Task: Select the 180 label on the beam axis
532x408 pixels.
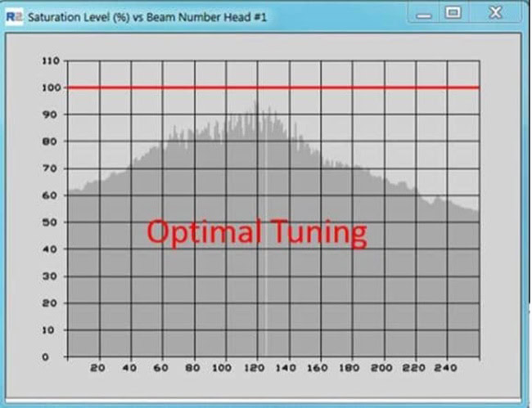Action: pos(351,369)
